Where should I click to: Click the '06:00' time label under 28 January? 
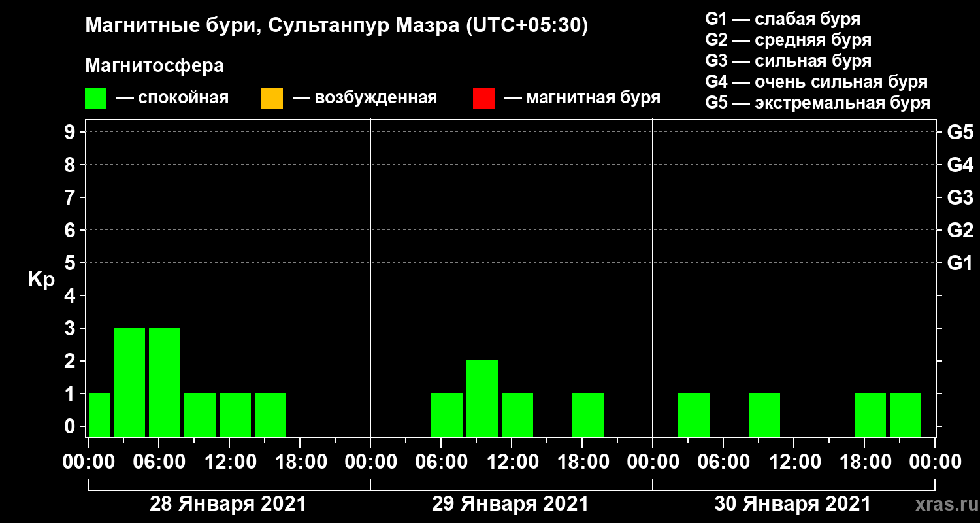pos(159,462)
